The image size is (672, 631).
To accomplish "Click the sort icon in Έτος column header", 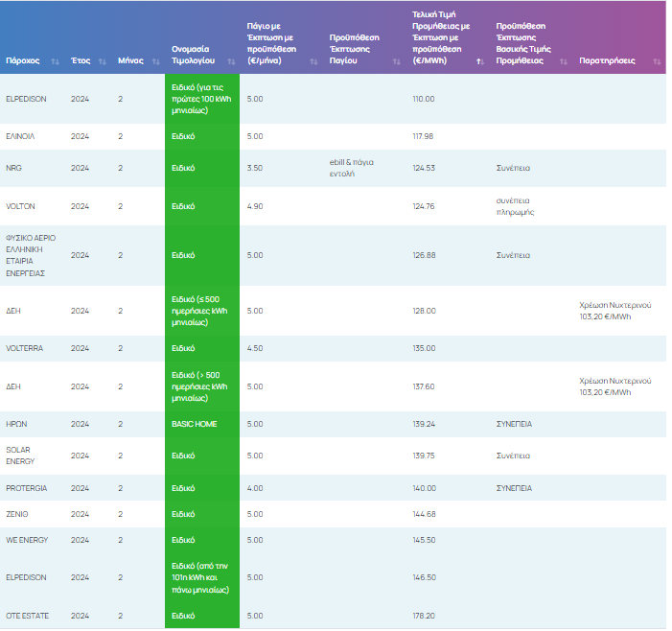I will coord(101,60).
